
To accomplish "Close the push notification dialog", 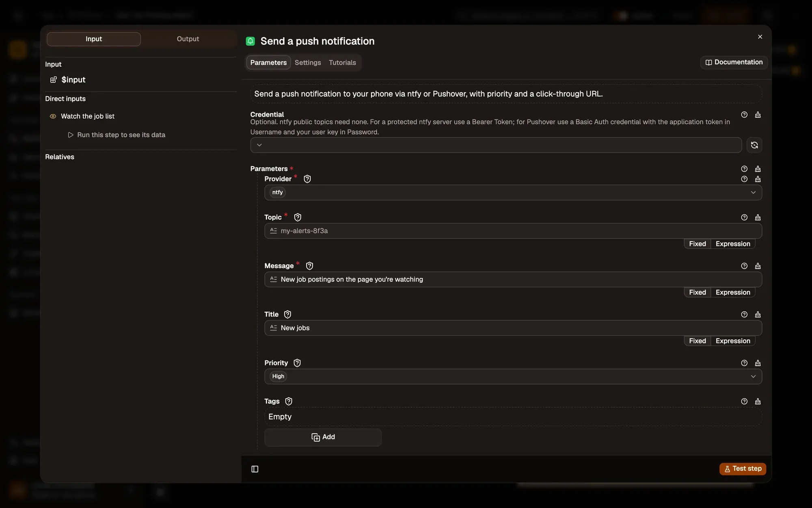I will (x=760, y=37).
